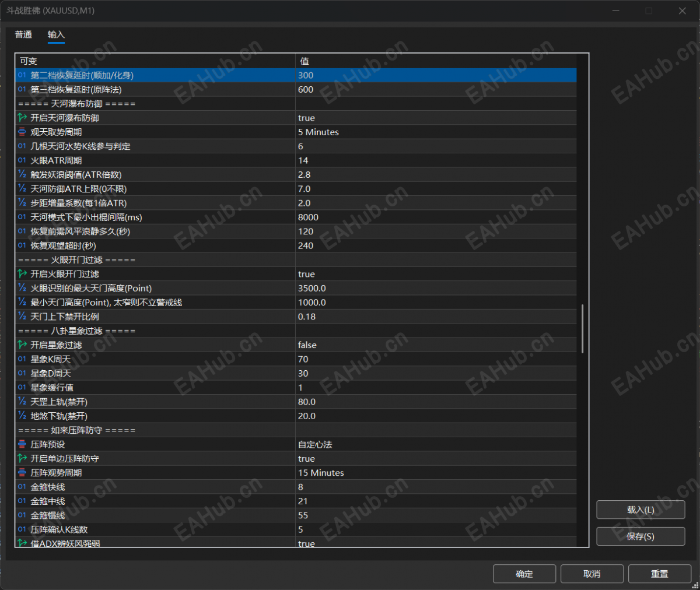Click the double-type icon beside 火眼识别的最大天门高度(Point)
The image size is (700, 590).
click(x=22, y=288)
